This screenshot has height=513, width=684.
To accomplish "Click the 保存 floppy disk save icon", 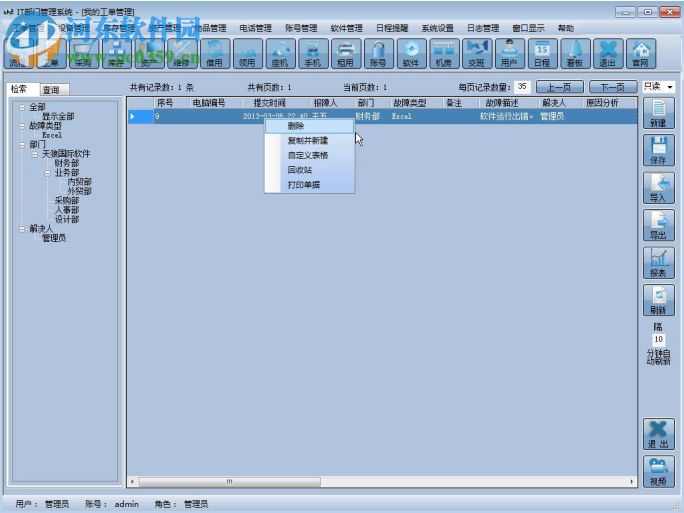I will [x=658, y=150].
